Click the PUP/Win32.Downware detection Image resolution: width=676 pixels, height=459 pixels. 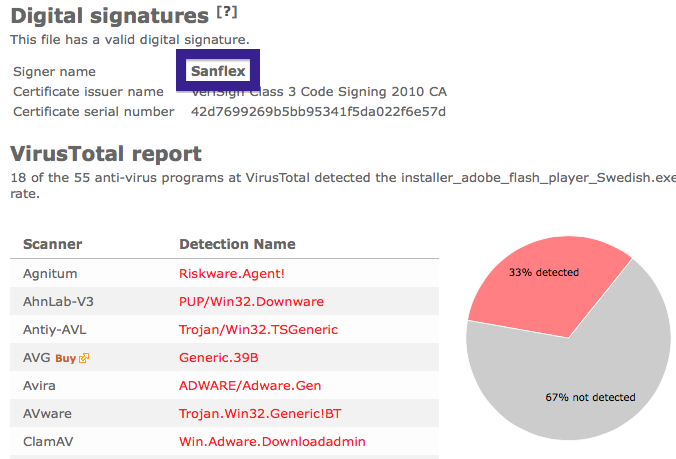coord(251,302)
